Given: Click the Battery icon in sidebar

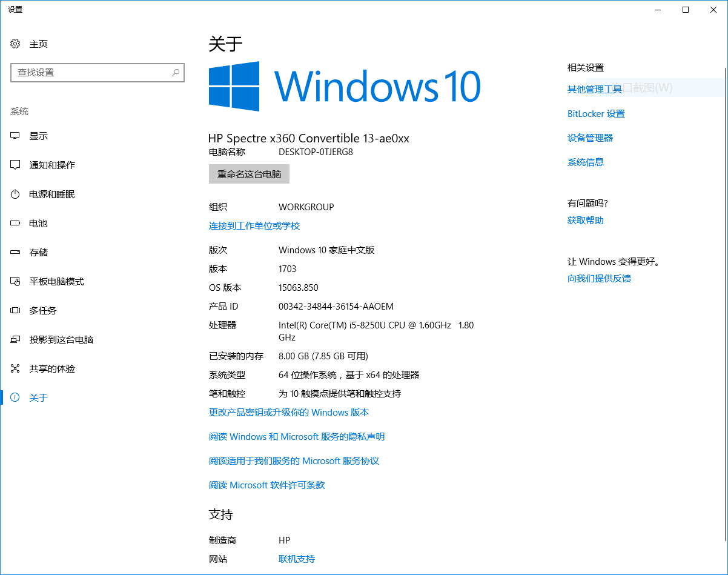Looking at the screenshot, I should [x=15, y=223].
